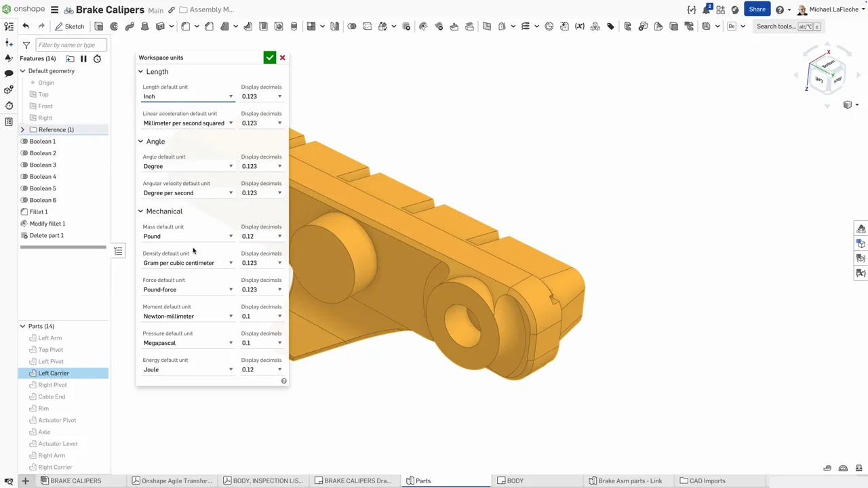Click the Filter by name input field
Viewport: 868px width, 488px height.
click(x=71, y=45)
